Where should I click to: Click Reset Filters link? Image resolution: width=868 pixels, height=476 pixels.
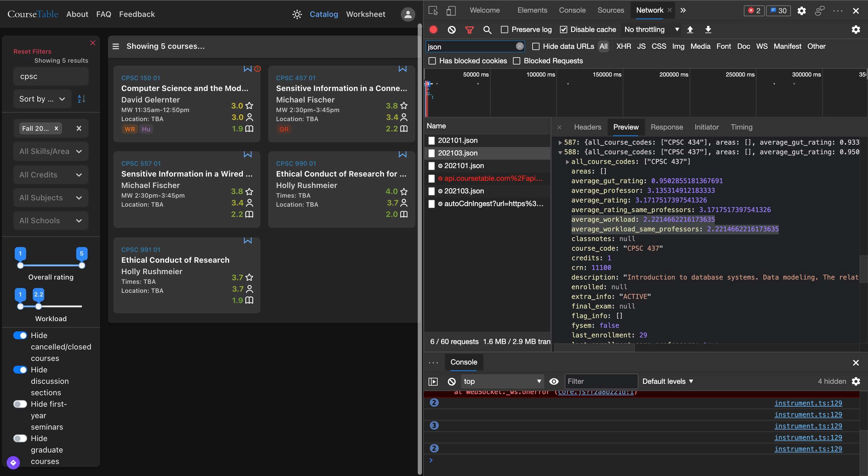point(32,52)
